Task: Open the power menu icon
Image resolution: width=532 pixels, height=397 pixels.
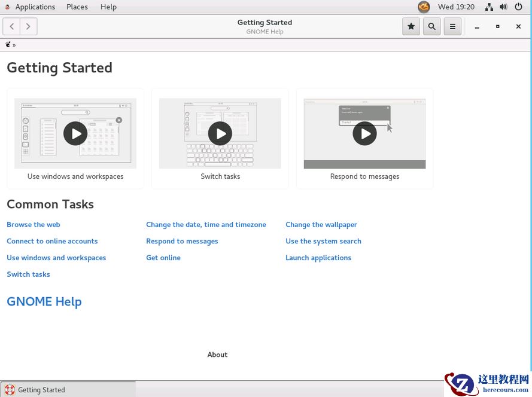Action: [518, 7]
